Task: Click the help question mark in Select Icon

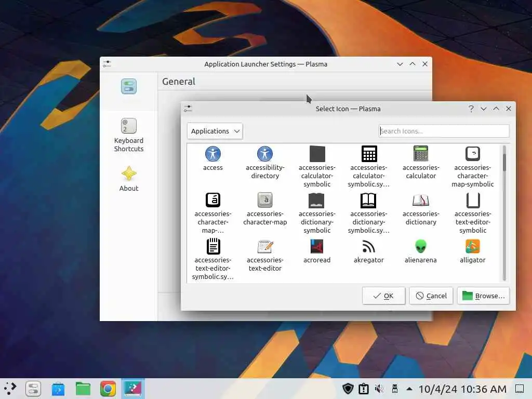Action: [471, 109]
